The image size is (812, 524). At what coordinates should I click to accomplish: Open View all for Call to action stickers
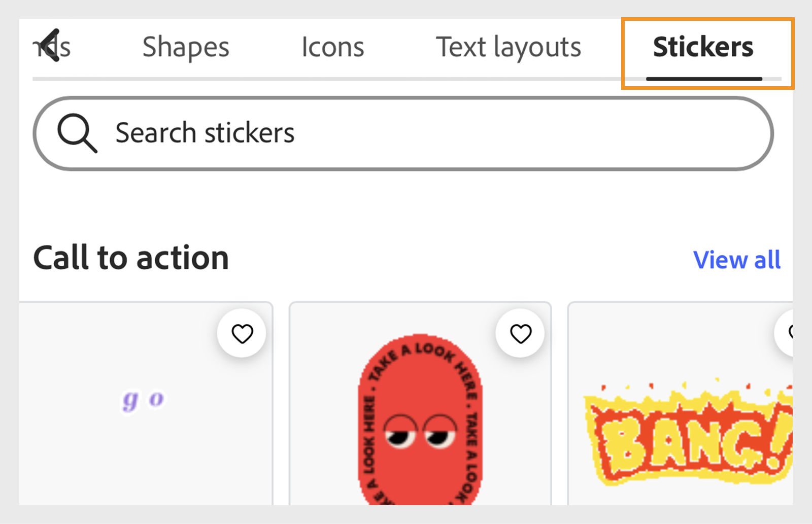point(737,260)
